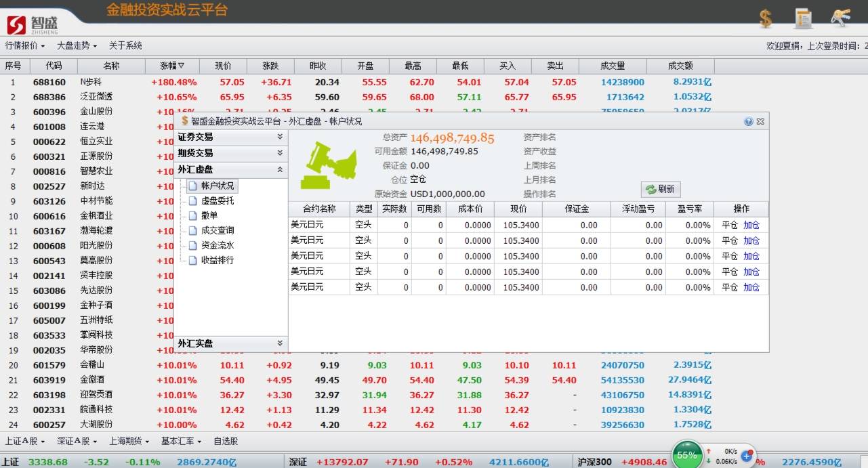The height and width of the screenshot is (468, 868).
Task: Select stock 会稽山 601579
Action: tap(357, 365)
